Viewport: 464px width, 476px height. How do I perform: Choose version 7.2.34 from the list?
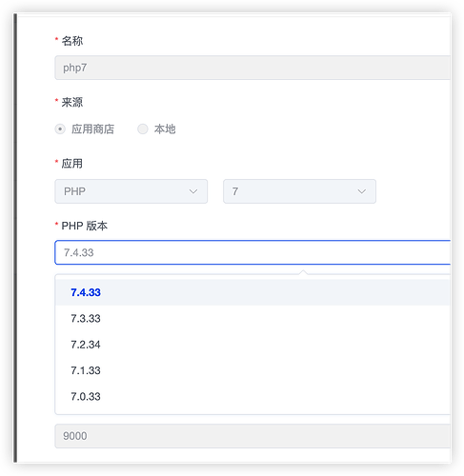(x=252, y=345)
